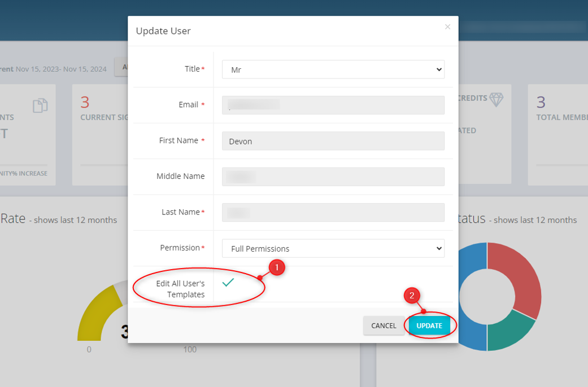Focus the Last Name input field
The height and width of the screenshot is (387, 588).
tap(333, 212)
